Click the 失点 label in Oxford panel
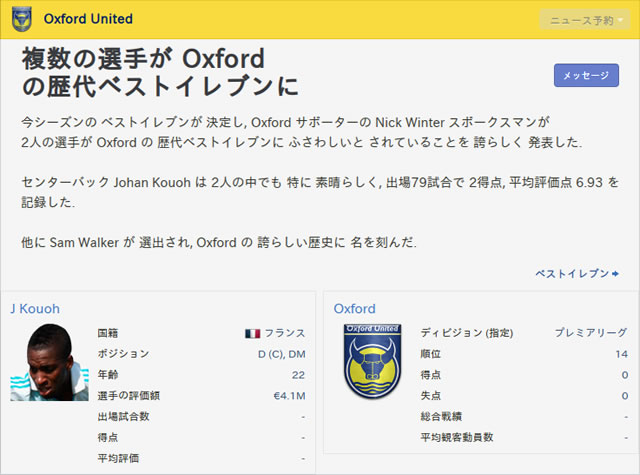Viewport: 640px width, 475px height. point(431,395)
